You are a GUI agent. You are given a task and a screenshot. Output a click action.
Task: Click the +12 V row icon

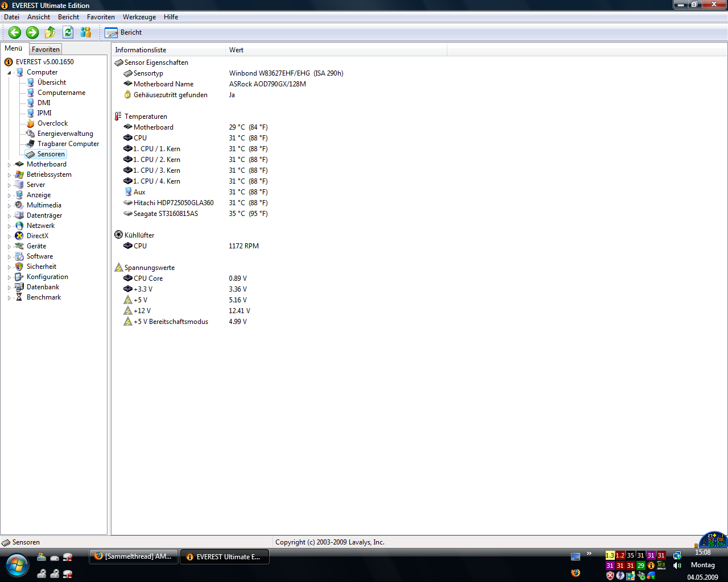(128, 311)
